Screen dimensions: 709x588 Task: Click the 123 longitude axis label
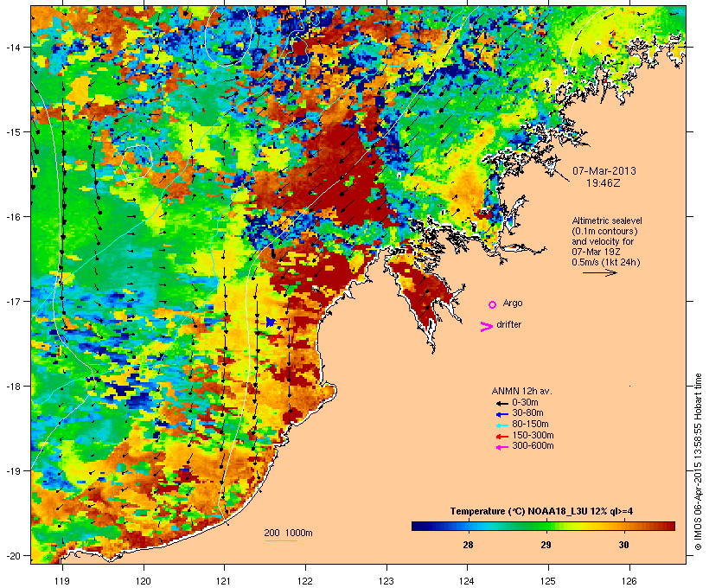[x=386, y=581]
